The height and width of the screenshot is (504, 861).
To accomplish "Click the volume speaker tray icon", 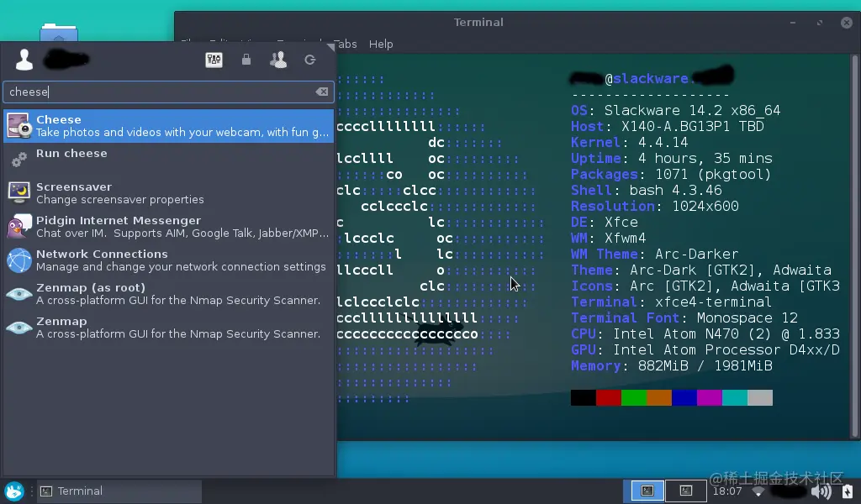I will [x=821, y=491].
